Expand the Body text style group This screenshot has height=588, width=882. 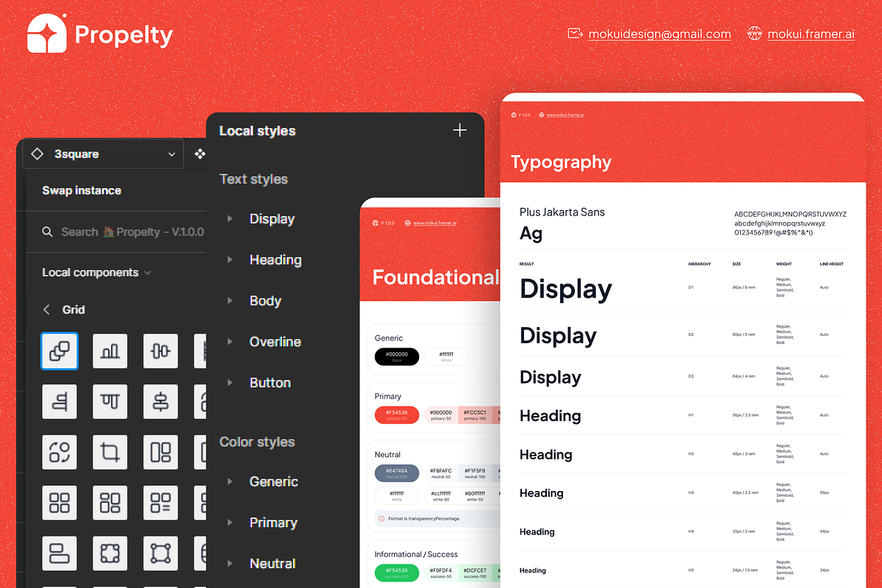(x=229, y=301)
